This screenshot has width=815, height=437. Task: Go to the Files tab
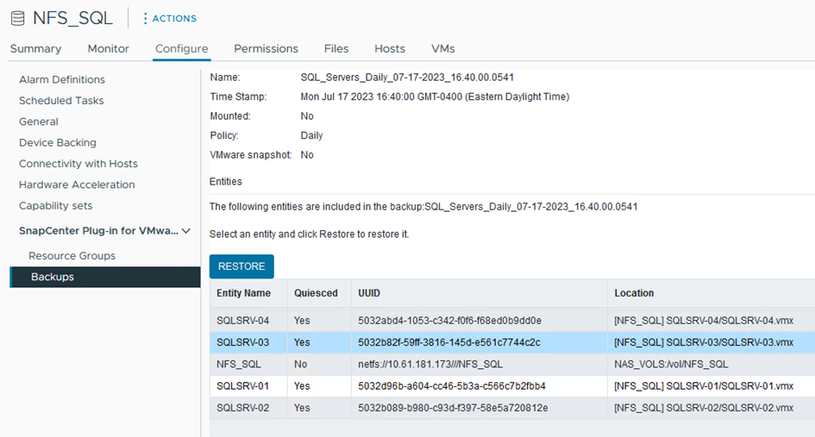(336, 48)
